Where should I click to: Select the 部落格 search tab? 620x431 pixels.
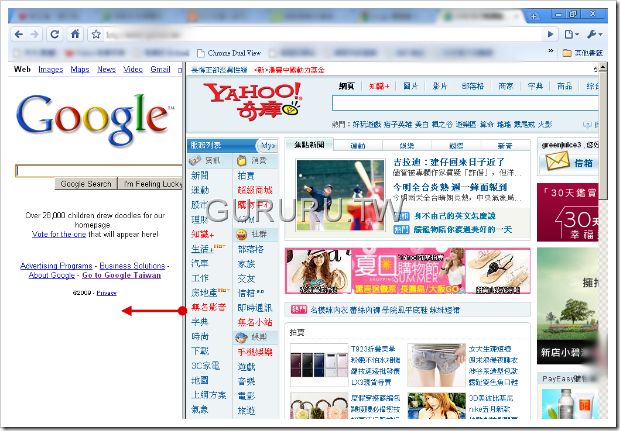(x=473, y=86)
